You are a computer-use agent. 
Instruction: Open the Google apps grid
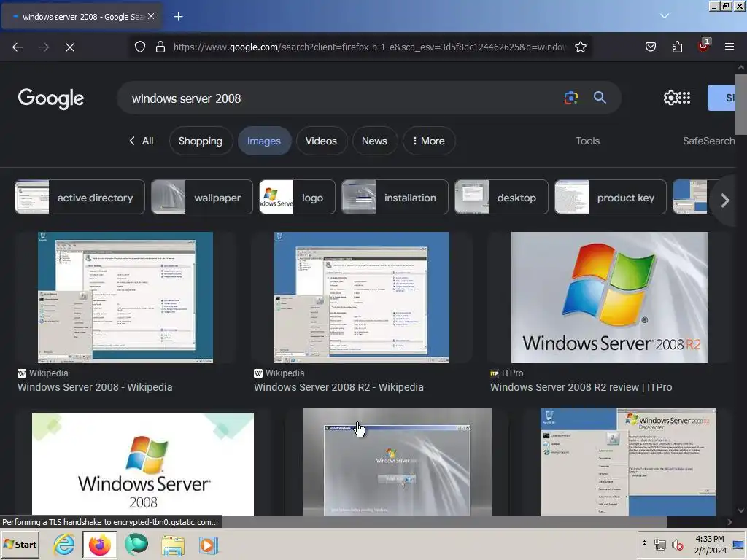pyautogui.click(x=684, y=98)
